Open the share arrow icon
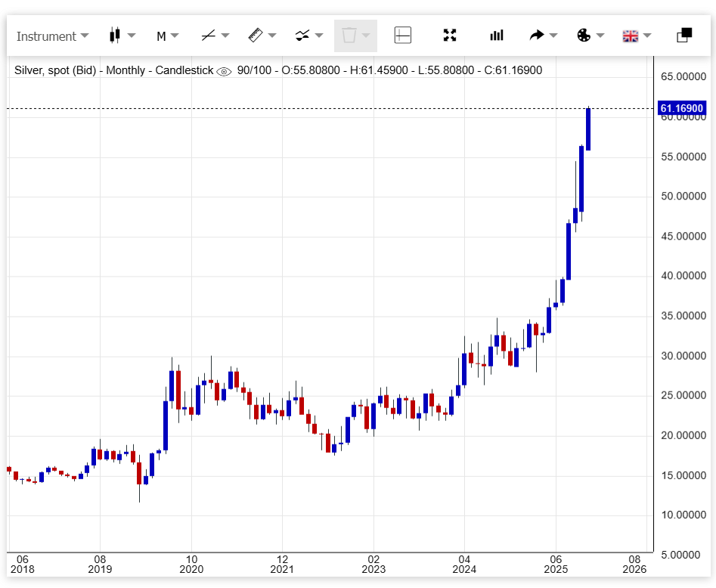Image resolution: width=716 pixels, height=588 pixels. coord(537,36)
